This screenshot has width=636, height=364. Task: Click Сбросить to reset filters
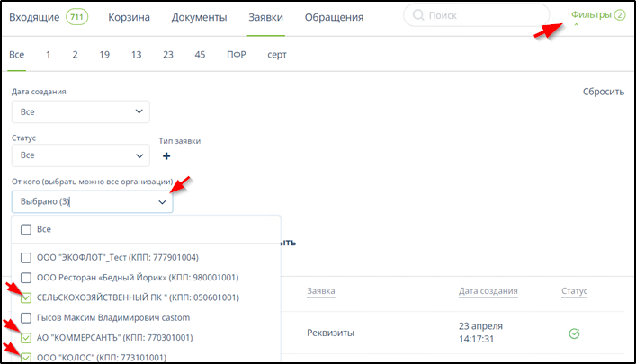click(603, 92)
